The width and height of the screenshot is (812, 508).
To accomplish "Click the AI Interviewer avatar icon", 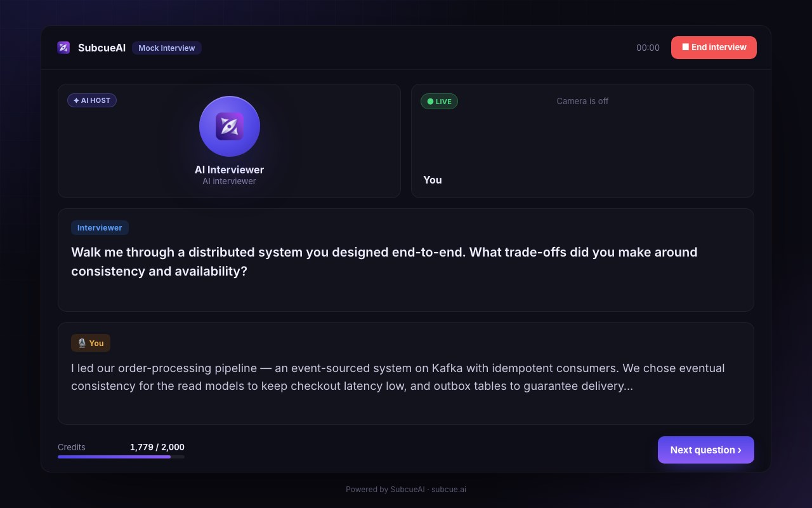I will pyautogui.click(x=230, y=126).
